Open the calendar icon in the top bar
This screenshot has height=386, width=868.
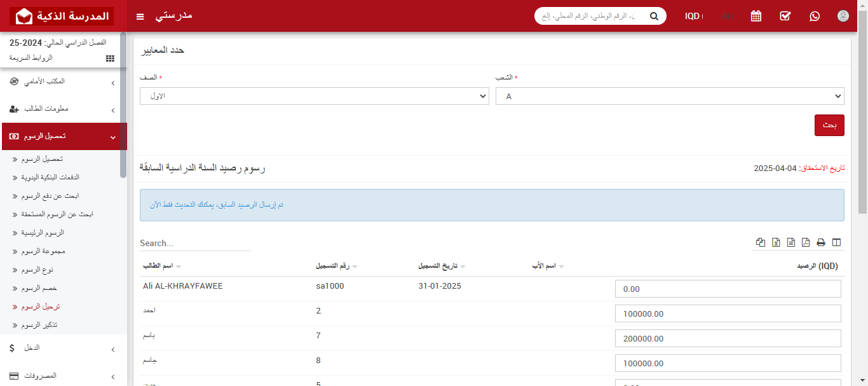756,16
